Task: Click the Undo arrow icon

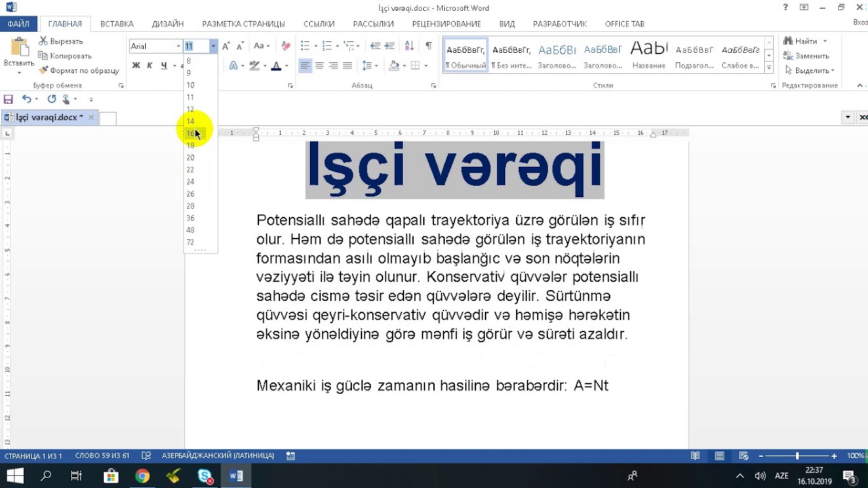Action: click(x=26, y=99)
